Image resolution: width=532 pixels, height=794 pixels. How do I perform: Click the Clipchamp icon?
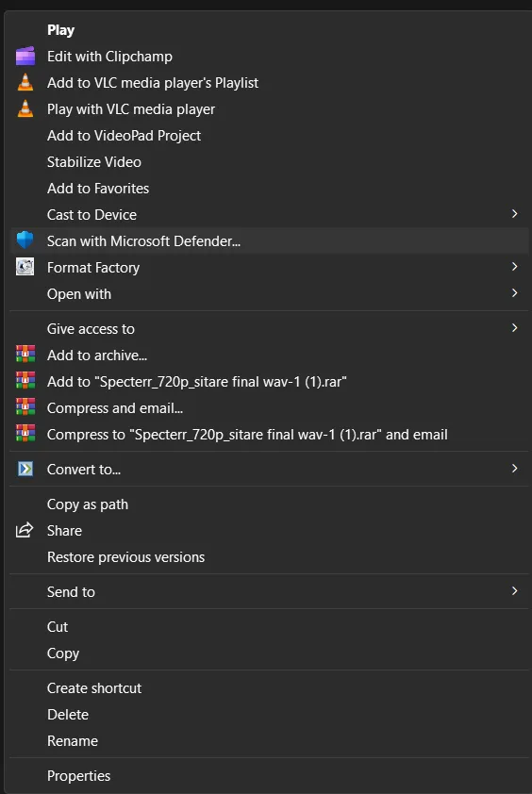(x=25, y=57)
